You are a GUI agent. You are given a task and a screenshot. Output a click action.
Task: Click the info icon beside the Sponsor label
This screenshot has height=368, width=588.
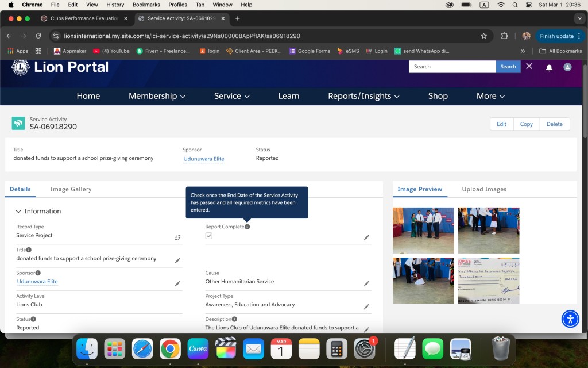38,273
